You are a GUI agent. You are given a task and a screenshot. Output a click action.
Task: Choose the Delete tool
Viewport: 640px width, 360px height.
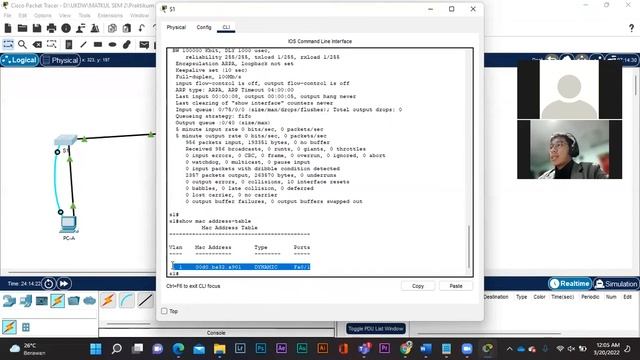click(x=37, y=44)
